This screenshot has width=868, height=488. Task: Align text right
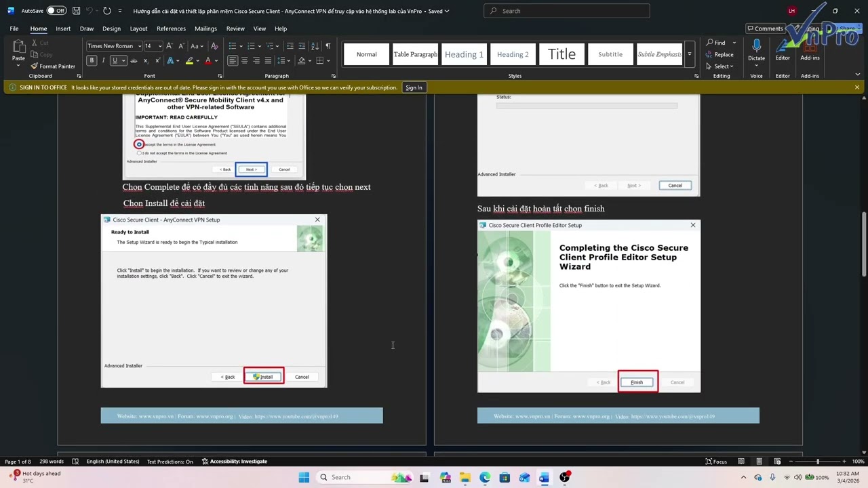click(x=256, y=60)
